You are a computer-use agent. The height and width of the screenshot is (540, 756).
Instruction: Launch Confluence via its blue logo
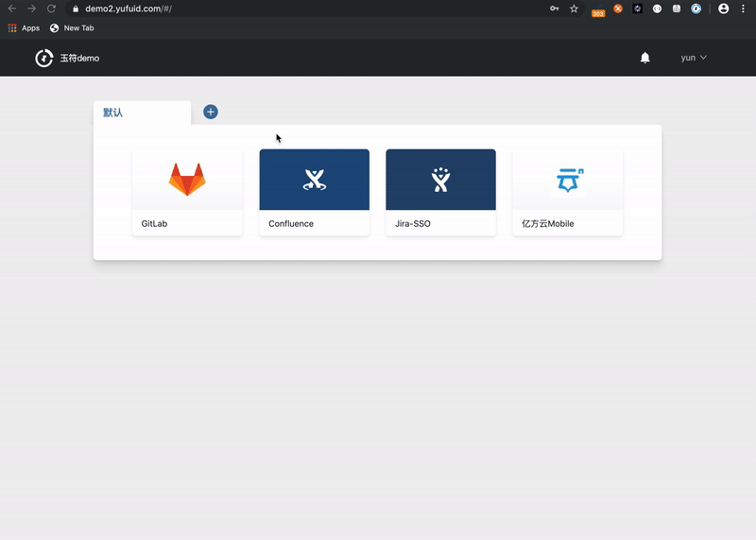point(315,180)
